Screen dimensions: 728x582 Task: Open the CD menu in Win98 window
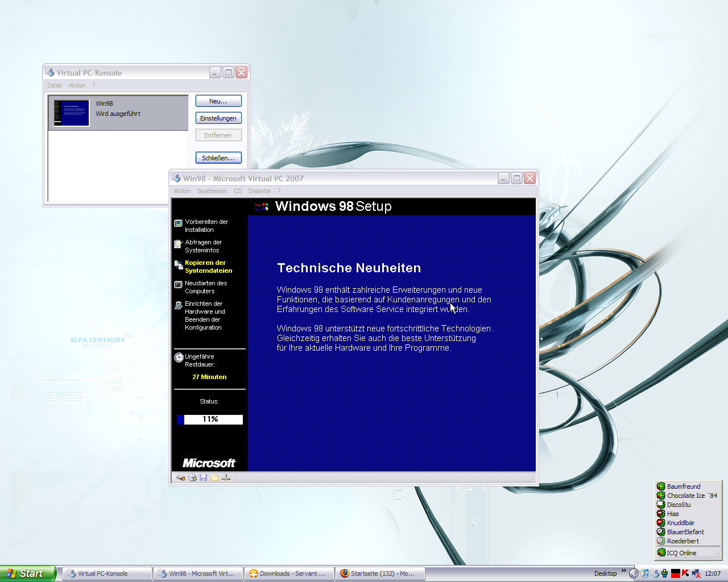[x=238, y=191]
